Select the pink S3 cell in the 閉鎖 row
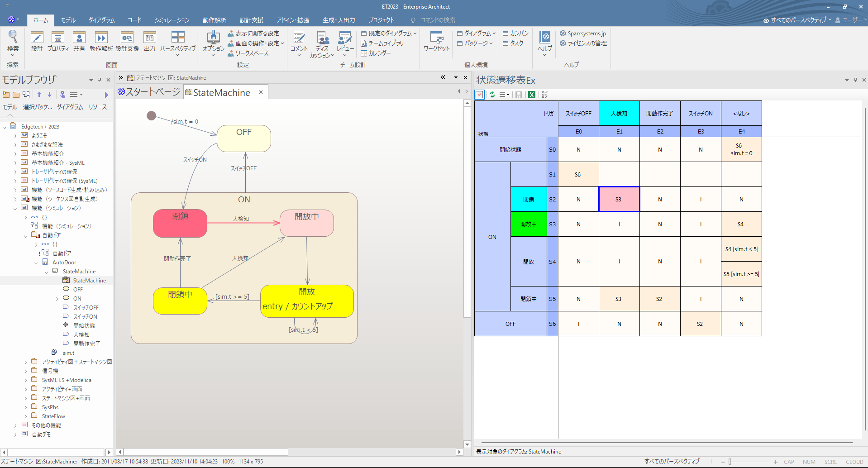 coord(619,199)
